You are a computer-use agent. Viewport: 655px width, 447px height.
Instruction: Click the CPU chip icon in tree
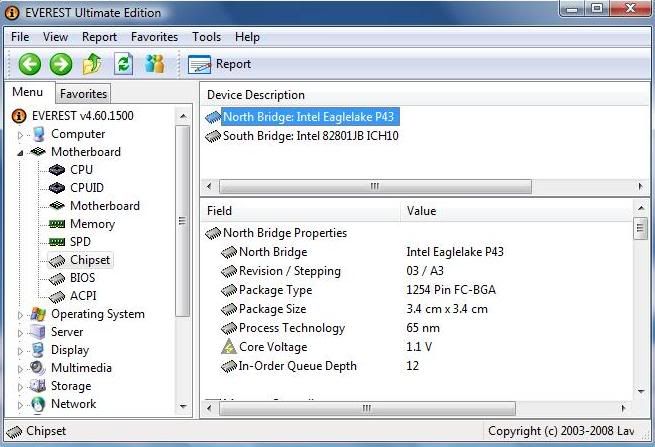point(57,170)
